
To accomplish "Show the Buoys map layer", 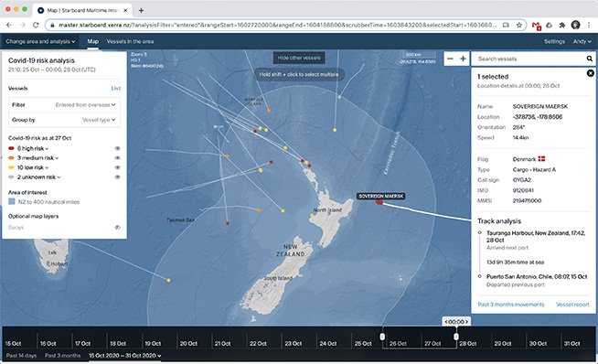I will coord(117,228).
